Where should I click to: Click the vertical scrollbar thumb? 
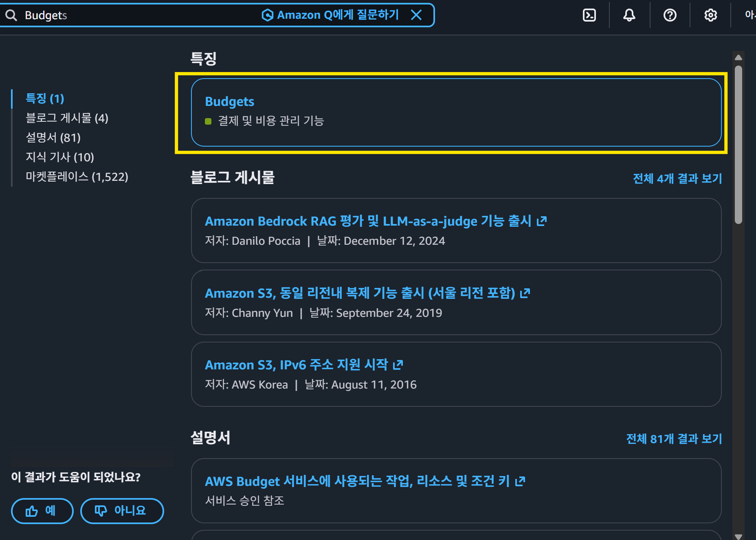coord(738,145)
